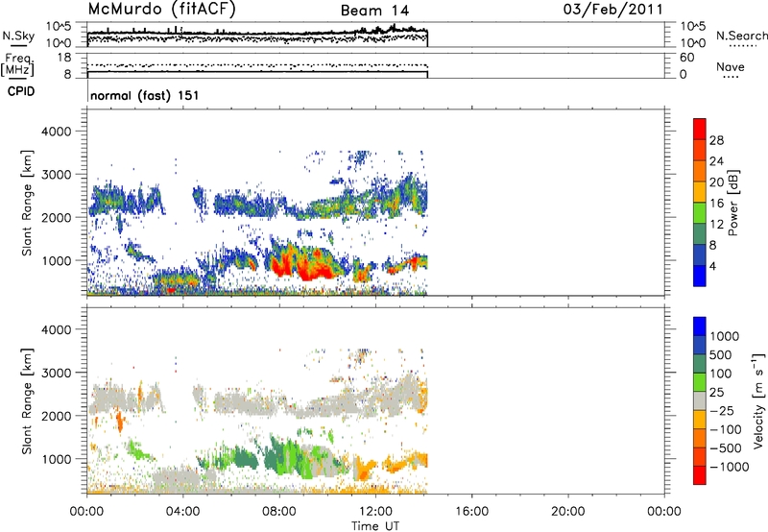Screen dimensions: 768x532
Task: Select the 12 value on Power color bar
Action: coord(716,225)
